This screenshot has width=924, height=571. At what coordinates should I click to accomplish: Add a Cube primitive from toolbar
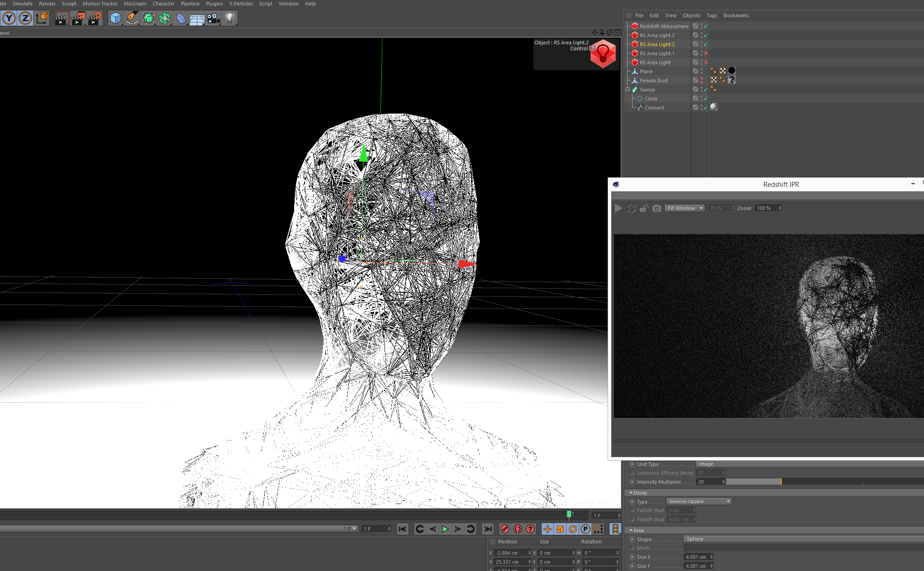116,18
